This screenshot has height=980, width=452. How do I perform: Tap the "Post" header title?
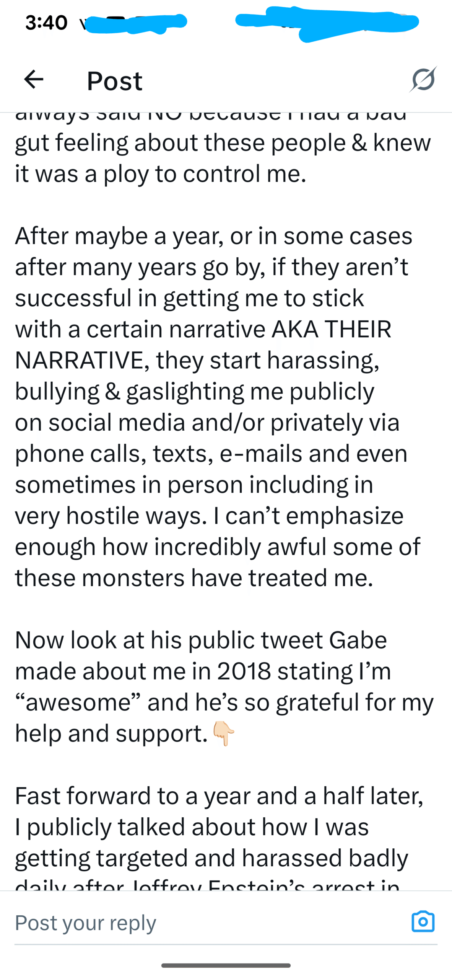pos(114,81)
